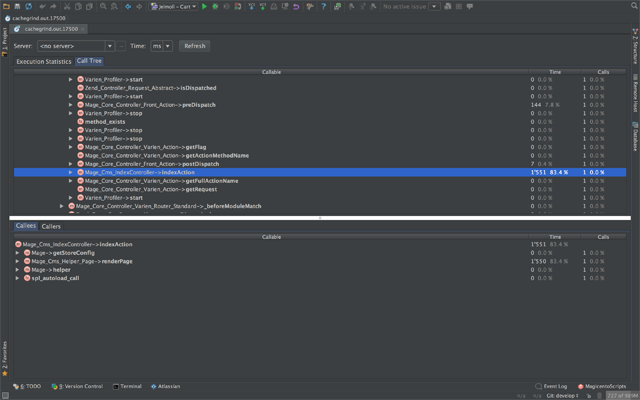Open the Version Control tool window
Screen dimensions: 640x400
click(77, 386)
